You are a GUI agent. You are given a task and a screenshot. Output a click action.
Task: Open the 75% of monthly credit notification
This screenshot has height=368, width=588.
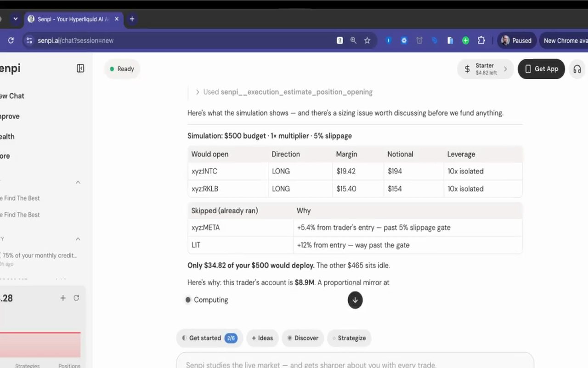(39, 259)
